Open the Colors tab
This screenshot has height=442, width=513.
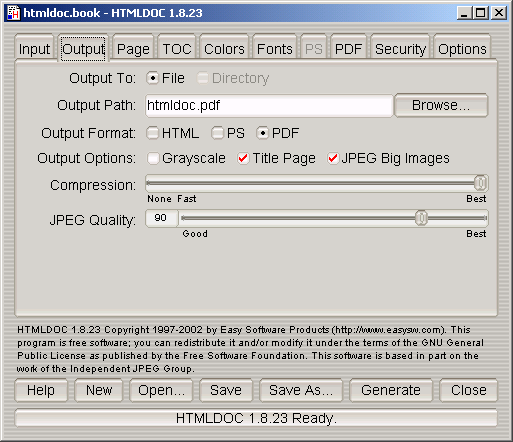click(x=224, y=49)
